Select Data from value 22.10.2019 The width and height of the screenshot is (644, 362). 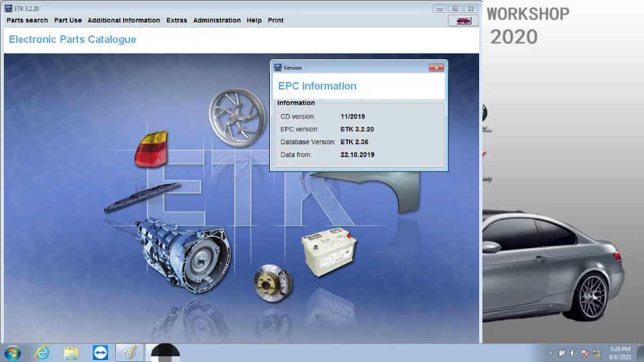click(357, 155)
